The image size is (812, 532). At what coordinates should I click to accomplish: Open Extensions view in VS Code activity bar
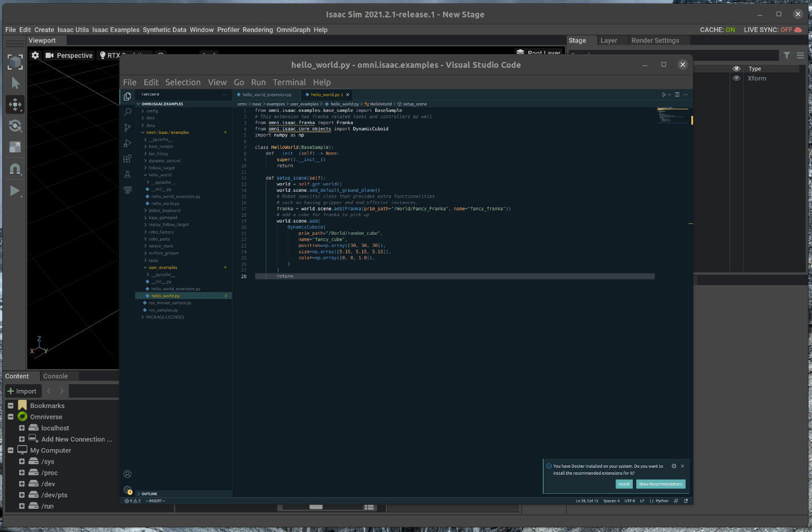click(128, 159)
